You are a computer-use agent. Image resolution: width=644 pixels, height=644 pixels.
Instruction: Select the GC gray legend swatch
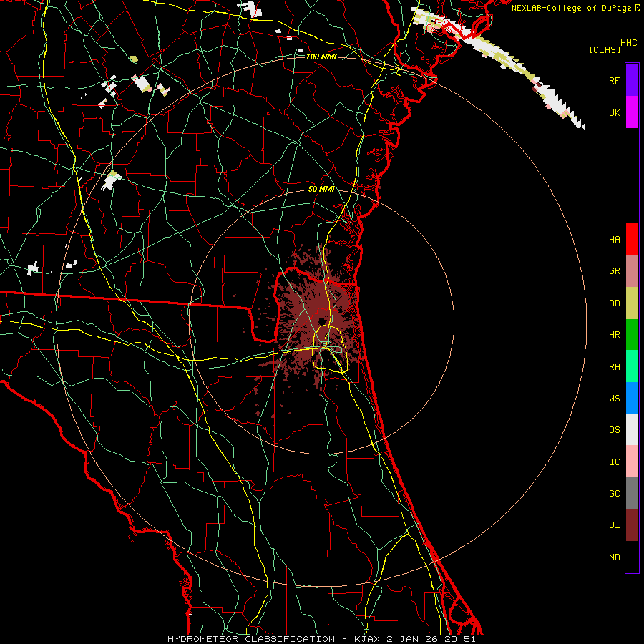coord(632,493)
